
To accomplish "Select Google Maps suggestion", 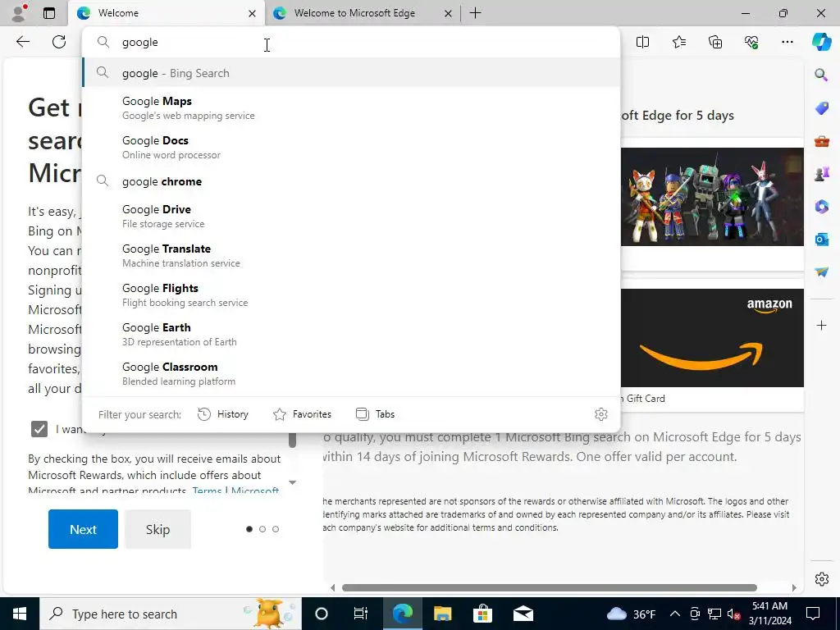I will click(x=351, y=107).
